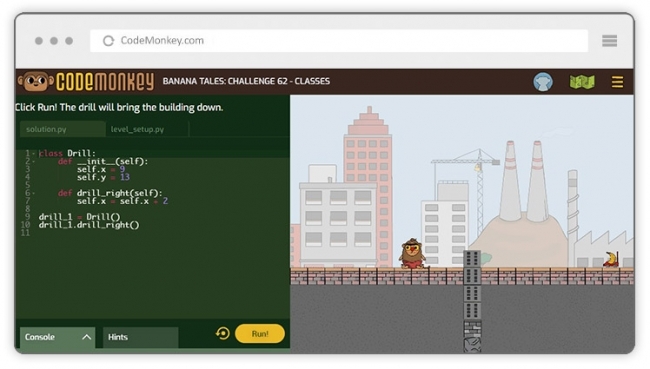650x369 pixels.
Task: Open the browser menu lines icon
Action: 609,41
